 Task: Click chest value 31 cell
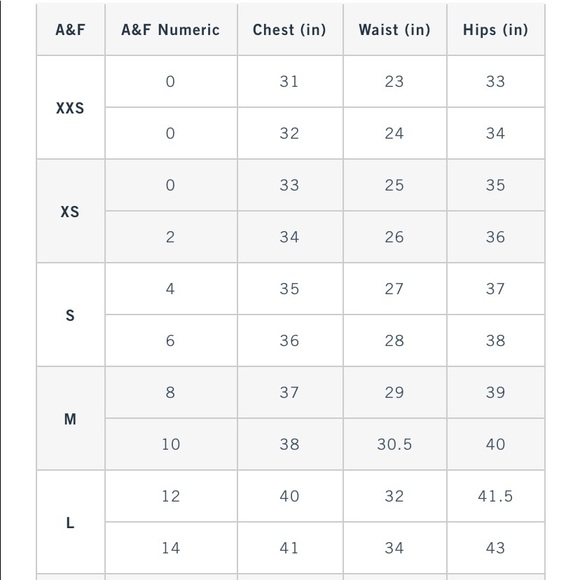290,81
